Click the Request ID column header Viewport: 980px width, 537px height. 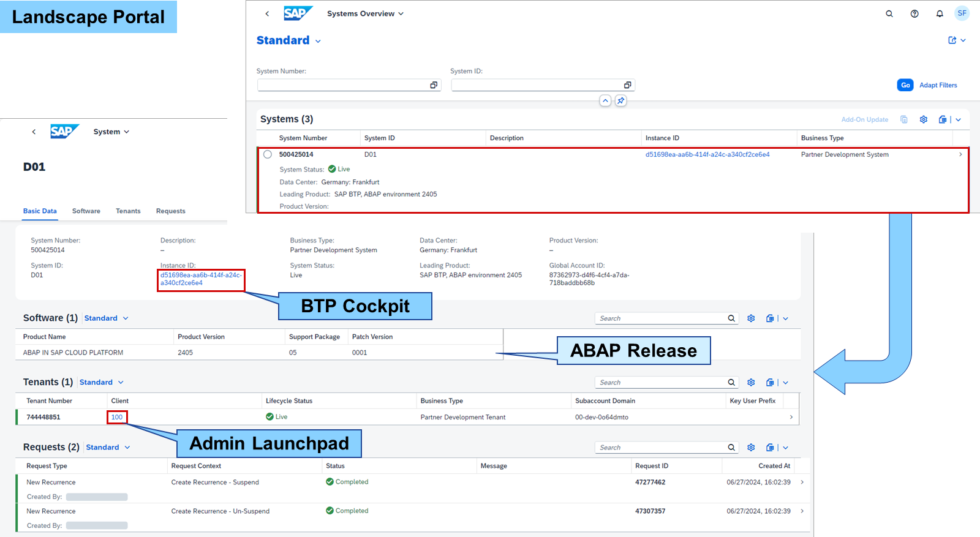(x=652, y=466)
